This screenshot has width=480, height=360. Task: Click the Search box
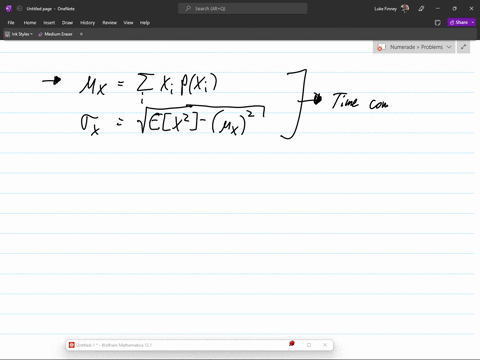[243, 9]
